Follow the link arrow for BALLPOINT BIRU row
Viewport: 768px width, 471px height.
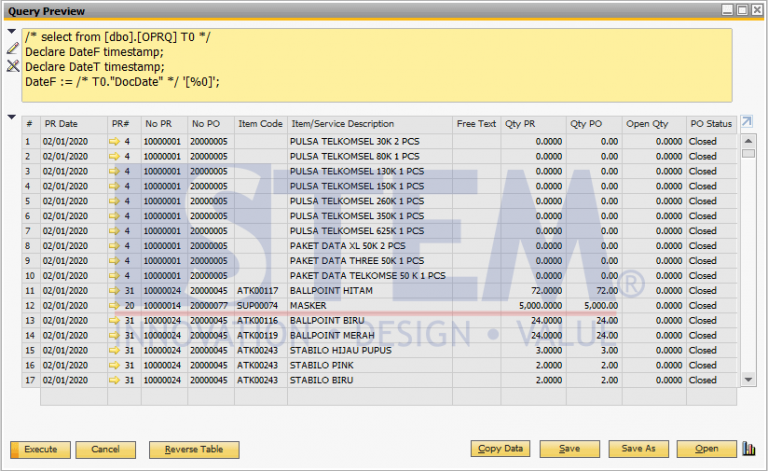point(115,321)
